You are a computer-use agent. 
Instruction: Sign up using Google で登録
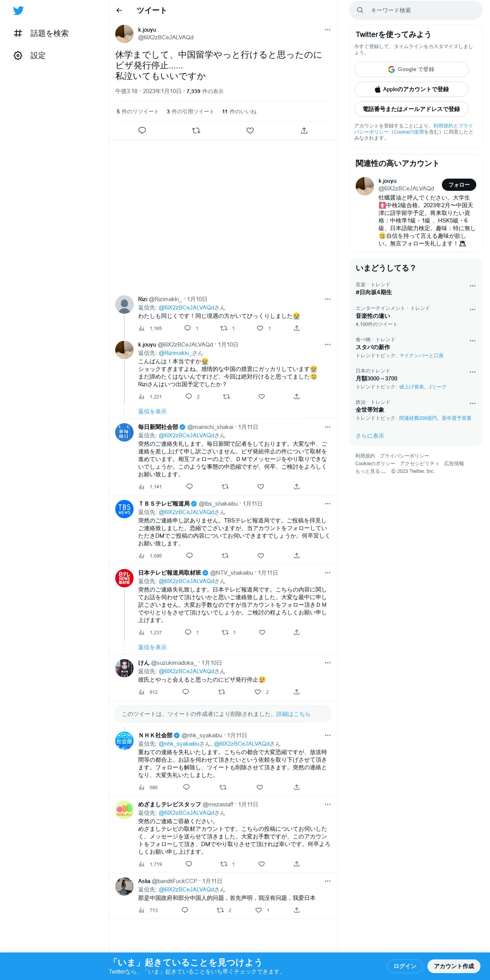click(x=411, y=69)
